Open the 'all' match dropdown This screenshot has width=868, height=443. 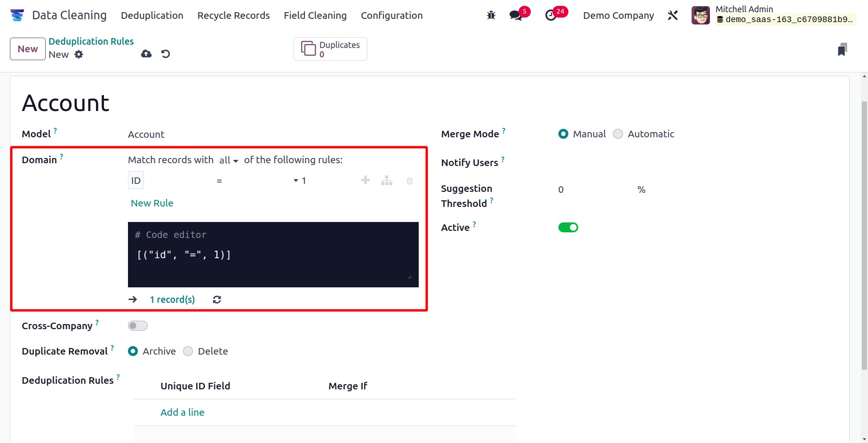pyautogui.click(x=229, y=160)
